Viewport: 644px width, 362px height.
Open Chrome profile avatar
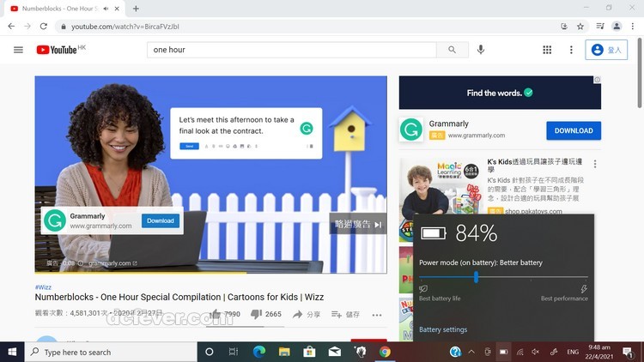click(617, 27)
